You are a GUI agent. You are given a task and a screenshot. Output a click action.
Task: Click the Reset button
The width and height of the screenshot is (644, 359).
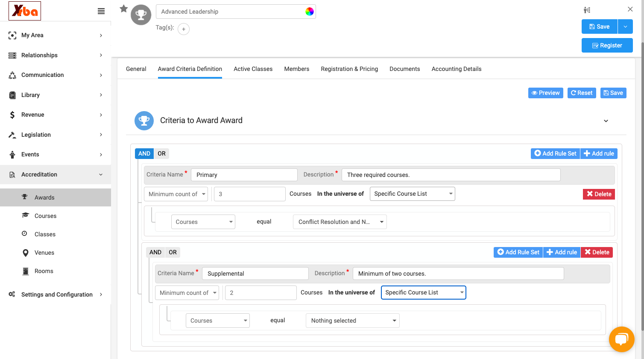tap(582, 93)
